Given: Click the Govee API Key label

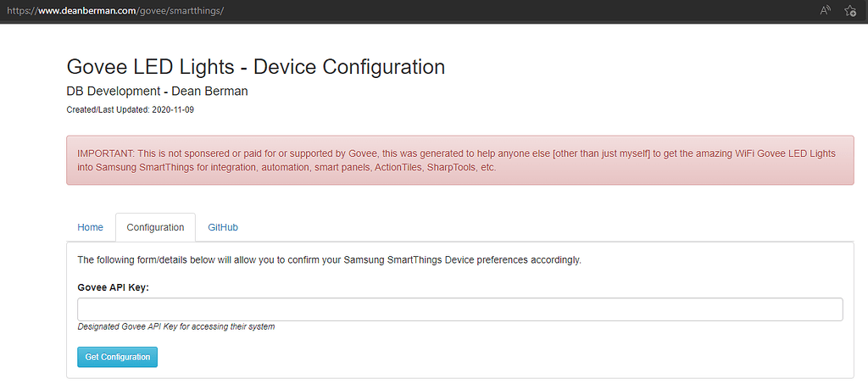Looking at the screenshot, I should (x=113, y=287).
